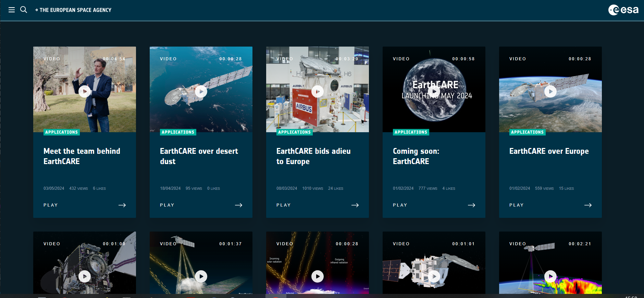Image resolution: width=644 pixels, height=298 pixels.
Task: Click the 08/03/2024 date text
Action: 287,188
